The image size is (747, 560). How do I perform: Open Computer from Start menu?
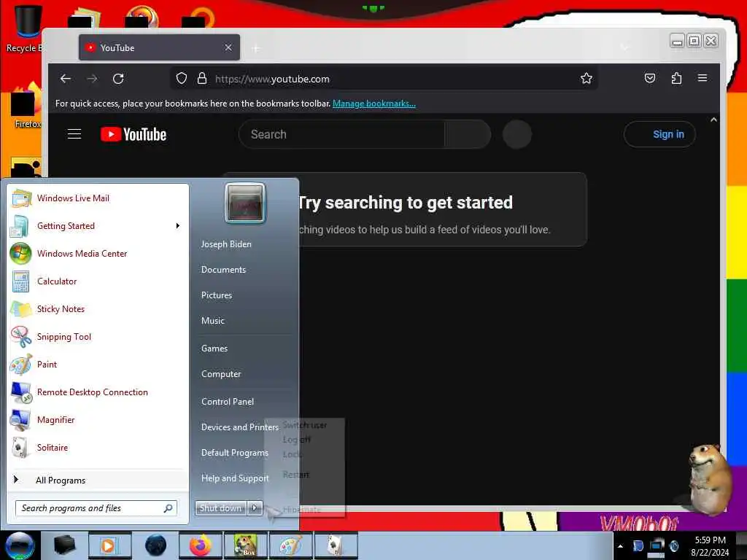click(221, 374)
